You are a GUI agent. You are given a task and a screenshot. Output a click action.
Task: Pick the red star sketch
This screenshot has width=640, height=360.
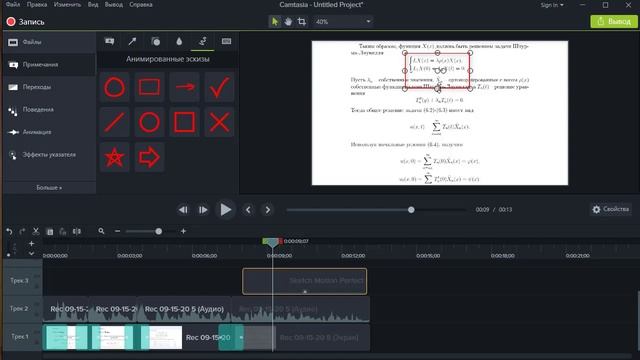pyautogui.click(x=114, y=158)
